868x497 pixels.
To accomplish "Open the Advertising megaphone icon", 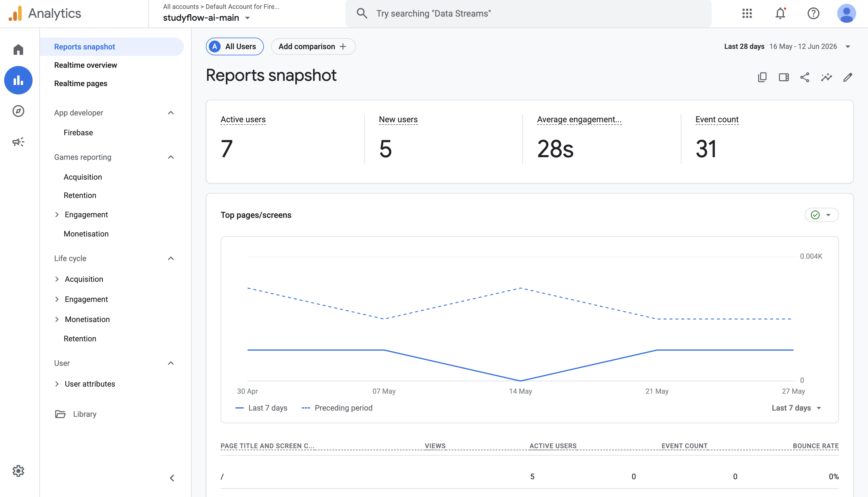I will (x=18, y=142).
